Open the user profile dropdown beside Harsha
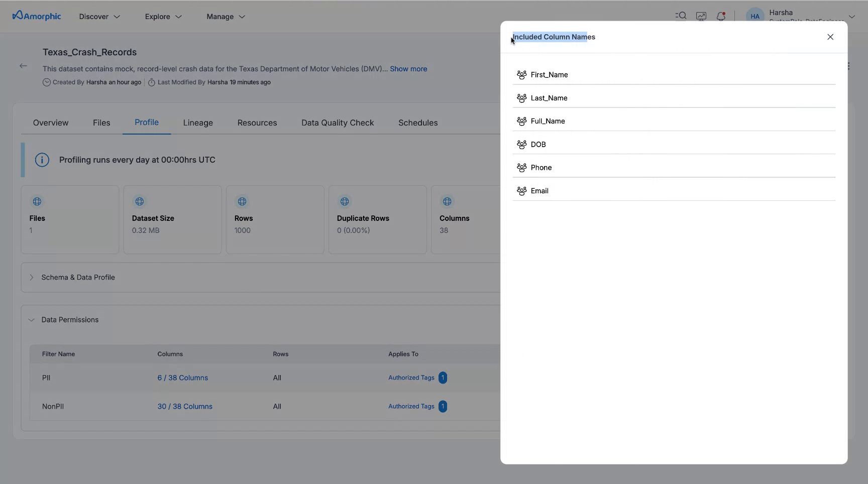Image resolution: width=868 pixels, height=484 pixels. pyautogui.click(x=852, y=17)
